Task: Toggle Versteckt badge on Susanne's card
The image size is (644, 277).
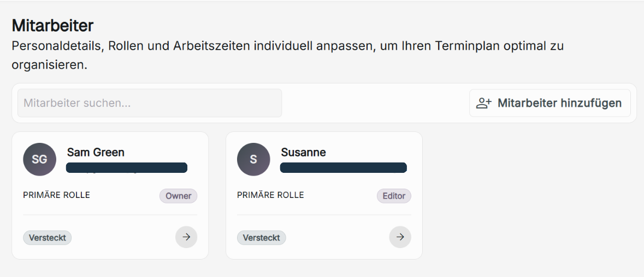Action: pos(261,238)
